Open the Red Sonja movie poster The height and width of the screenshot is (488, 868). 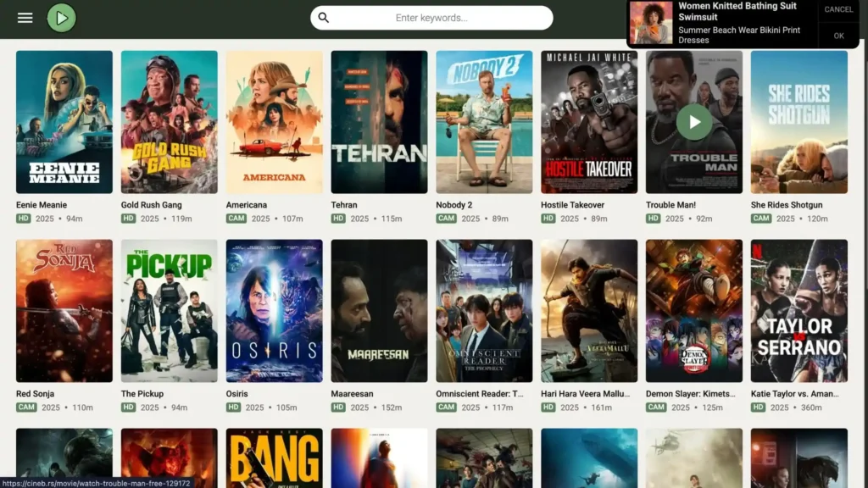(64, 311)
